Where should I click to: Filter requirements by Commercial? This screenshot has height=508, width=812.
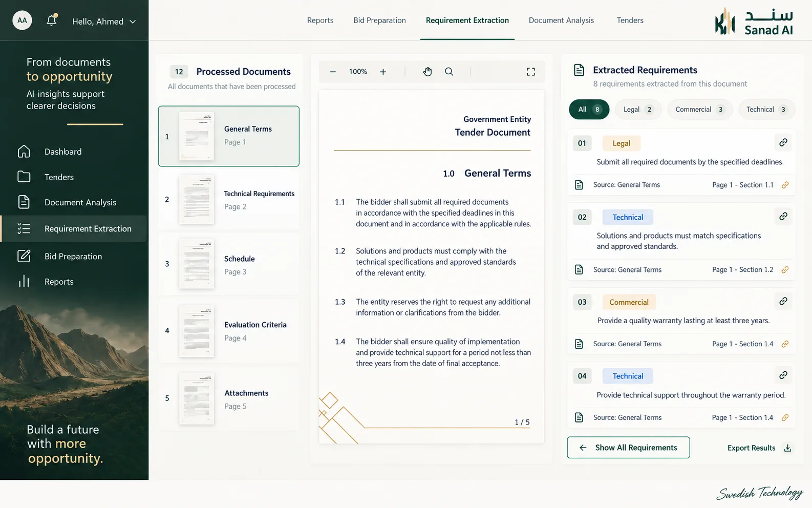(699, 109)
